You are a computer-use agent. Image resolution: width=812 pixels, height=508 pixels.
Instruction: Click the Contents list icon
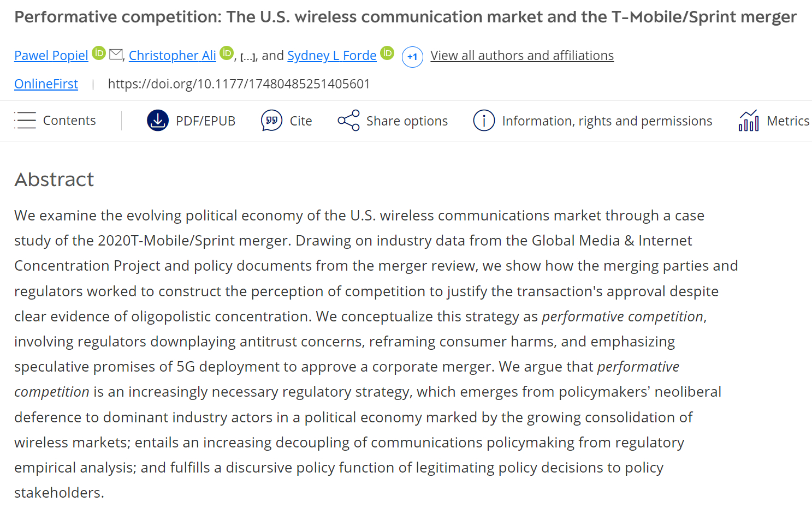pos(25,121)
